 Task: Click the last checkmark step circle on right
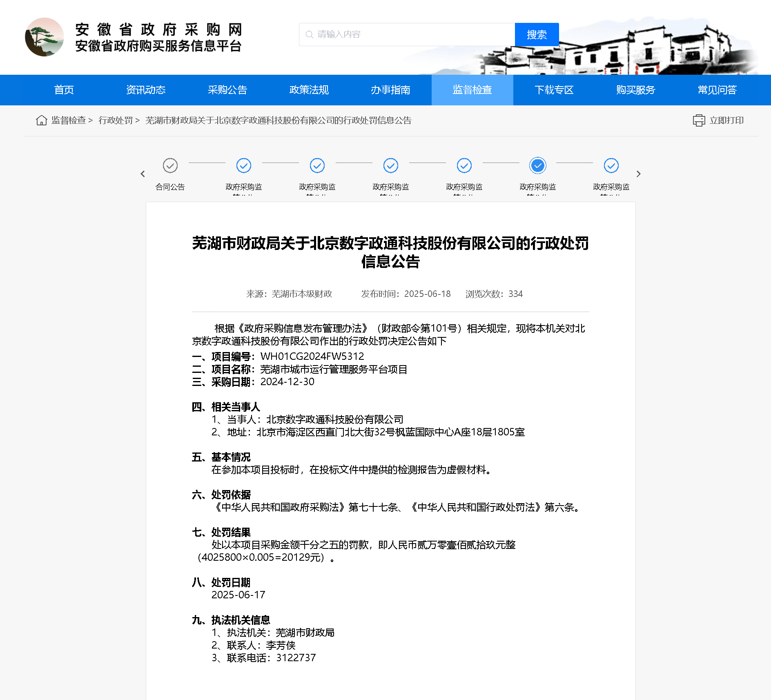click(611, 165)
